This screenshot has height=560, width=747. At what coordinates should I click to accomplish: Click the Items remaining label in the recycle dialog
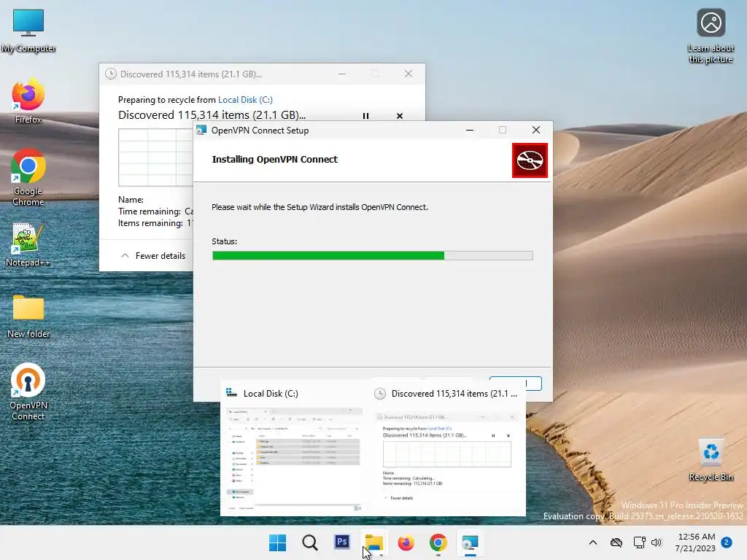(x=150, y=223)
